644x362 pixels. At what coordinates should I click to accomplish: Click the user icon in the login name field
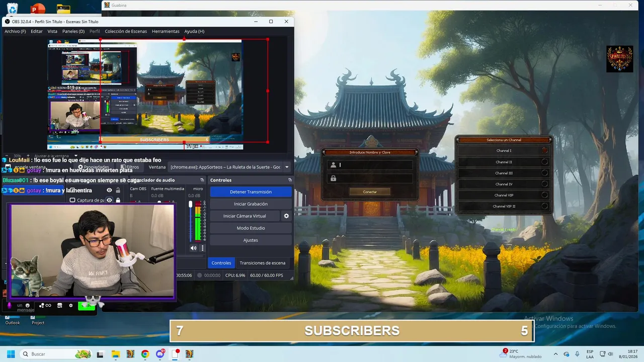pos(333,165)
